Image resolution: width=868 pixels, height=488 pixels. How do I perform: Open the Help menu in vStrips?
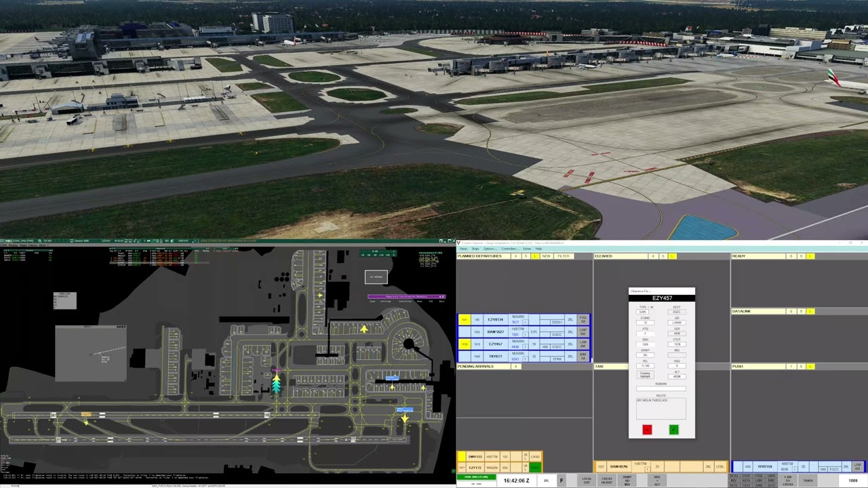point(538,249)
